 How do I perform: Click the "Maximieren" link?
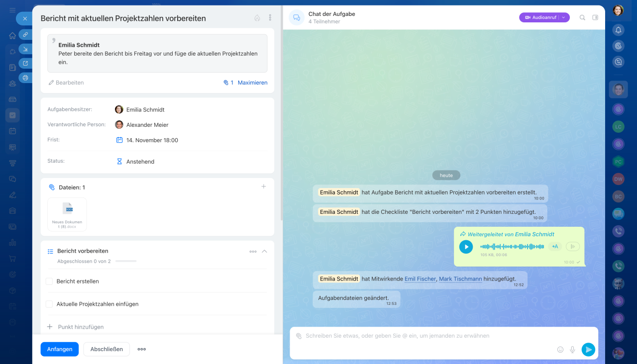[252, 83]
